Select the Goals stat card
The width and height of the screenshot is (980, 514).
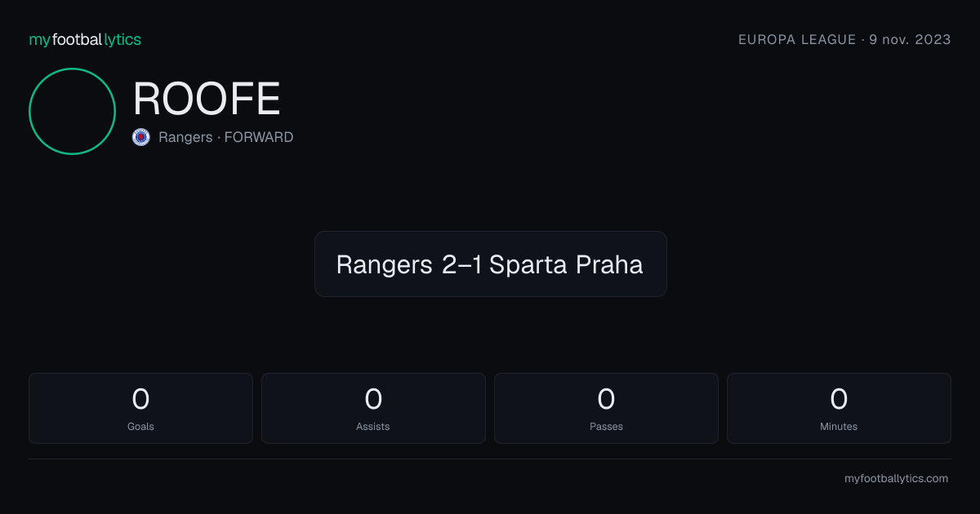[140, 408]
